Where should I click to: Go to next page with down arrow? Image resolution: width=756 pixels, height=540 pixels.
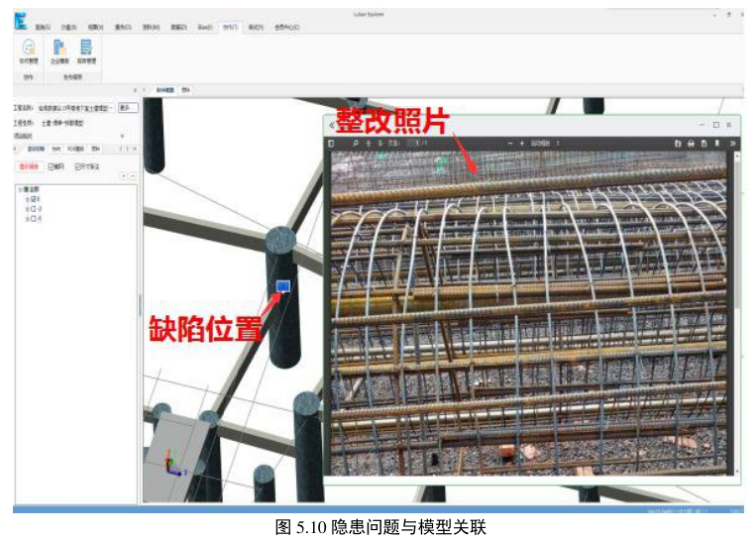380,144
